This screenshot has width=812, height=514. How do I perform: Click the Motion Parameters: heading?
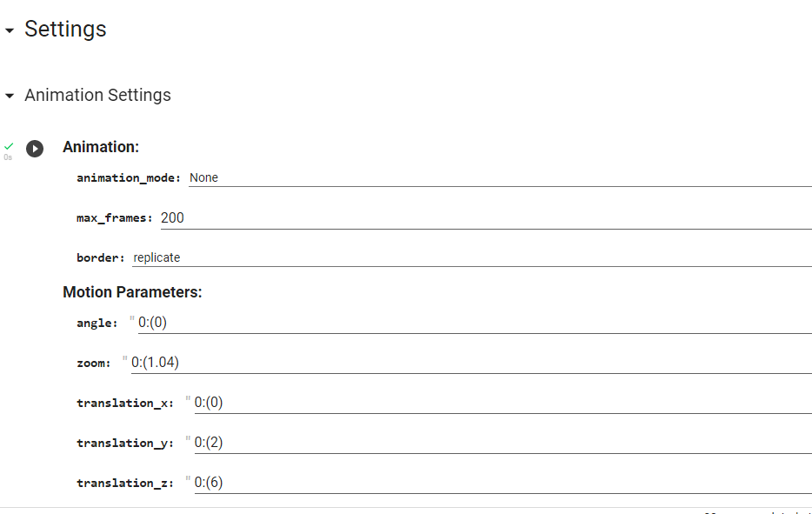[132, 292]
